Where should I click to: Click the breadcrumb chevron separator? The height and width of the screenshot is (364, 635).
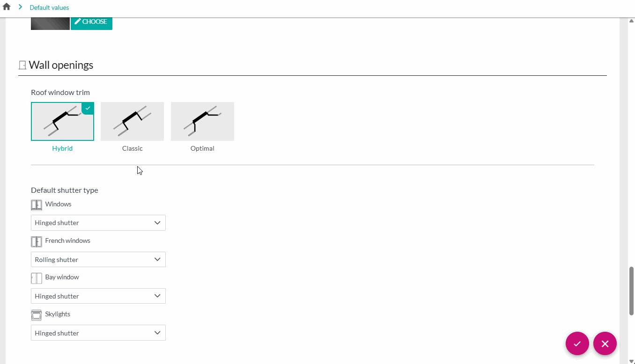point(20,7)
